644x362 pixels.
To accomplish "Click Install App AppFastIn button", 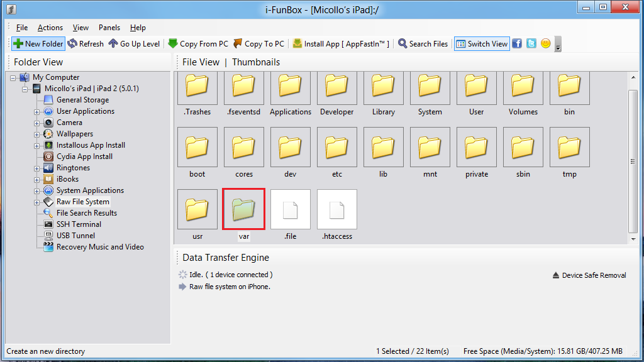I will pos(341,43).
